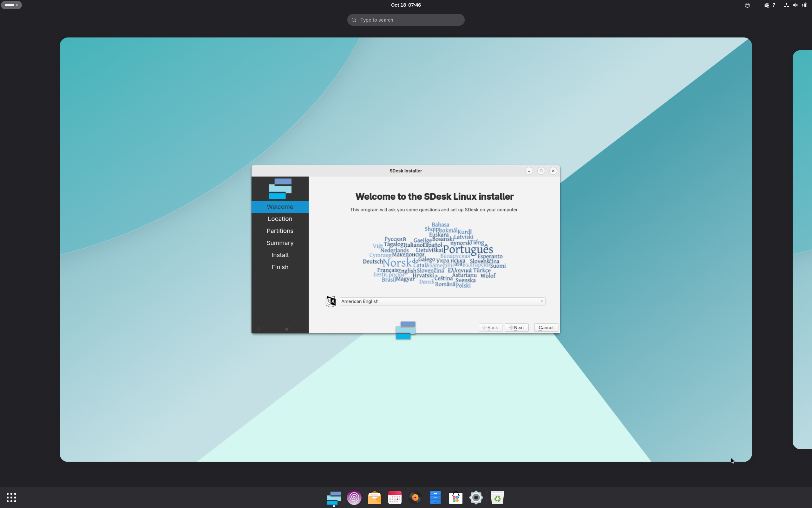Click the SDesk logo in installer sidebar
The image size is (812, 508).
click(x=280, y=189)
